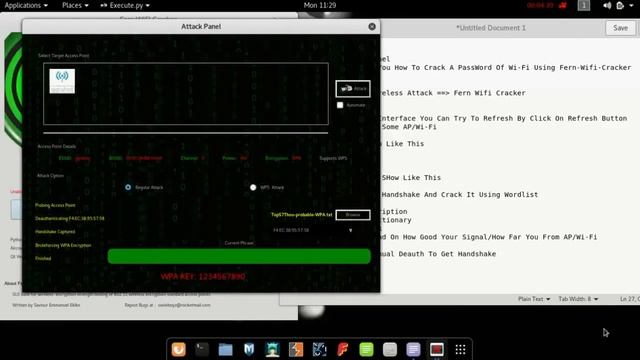Select the WPS Attack radio option

click(x=253, y=187)
